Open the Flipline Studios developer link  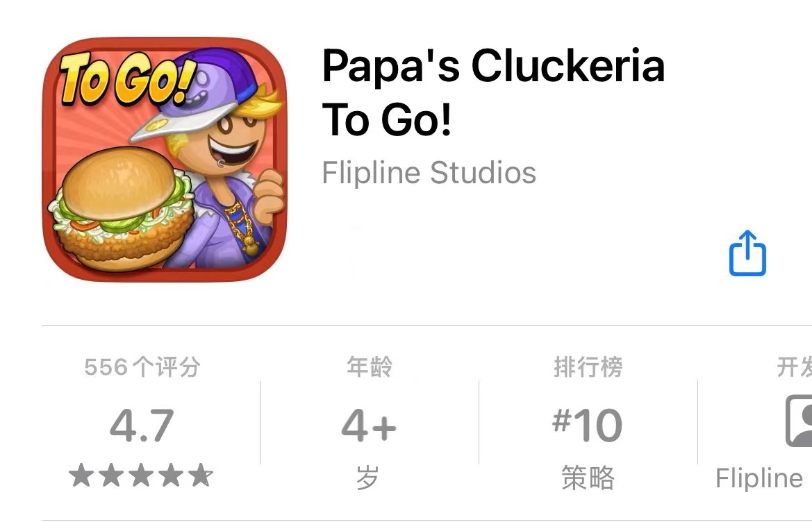pyautogui.click(x=429, y=172)
